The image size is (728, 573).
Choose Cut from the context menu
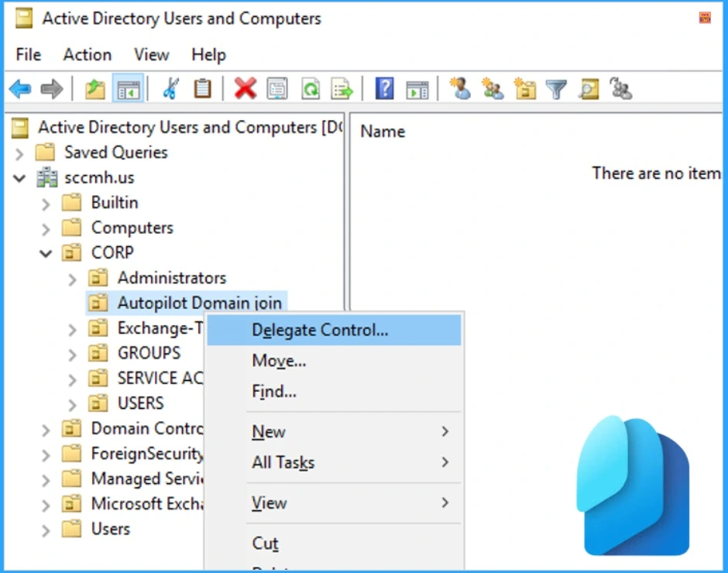tap(334, 543)
